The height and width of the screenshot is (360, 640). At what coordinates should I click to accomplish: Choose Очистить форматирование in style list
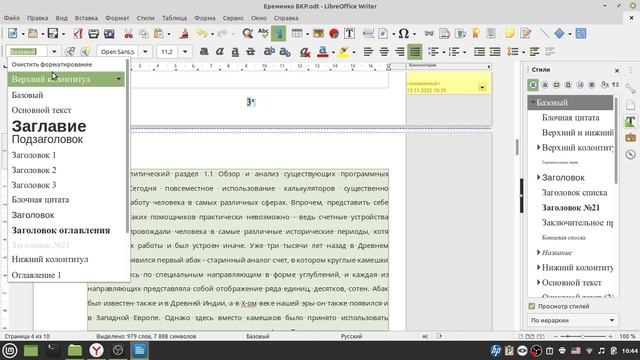[52, 64]
